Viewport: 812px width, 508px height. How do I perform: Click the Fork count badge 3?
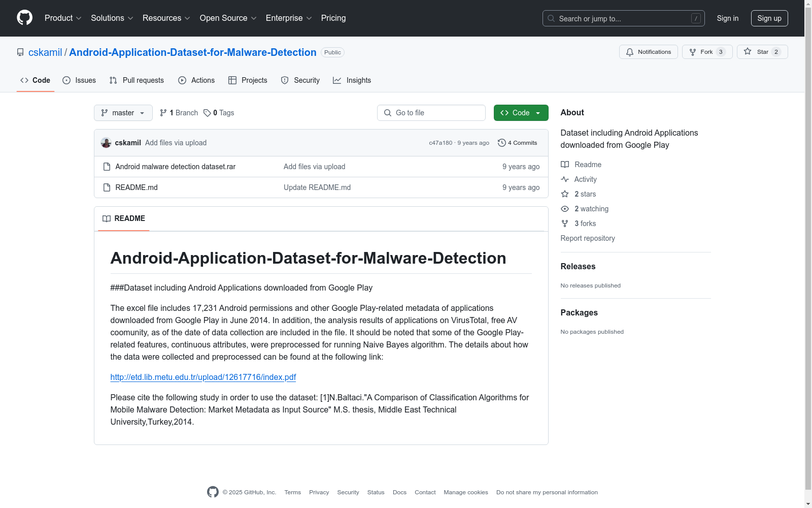[x=721, y=52]
